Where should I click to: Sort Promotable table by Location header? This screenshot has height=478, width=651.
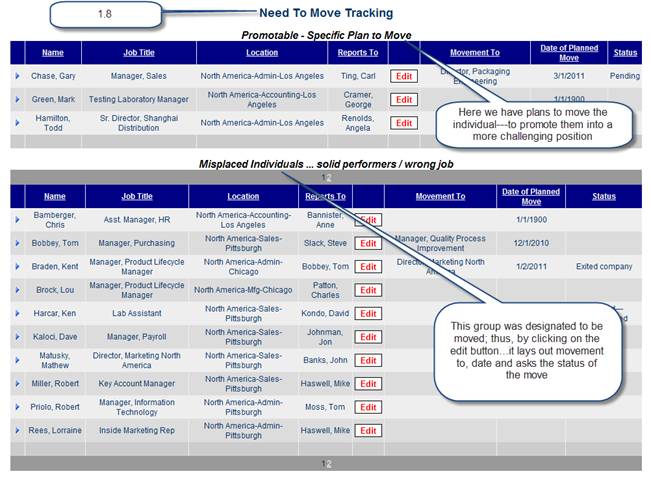pos(262,53)
